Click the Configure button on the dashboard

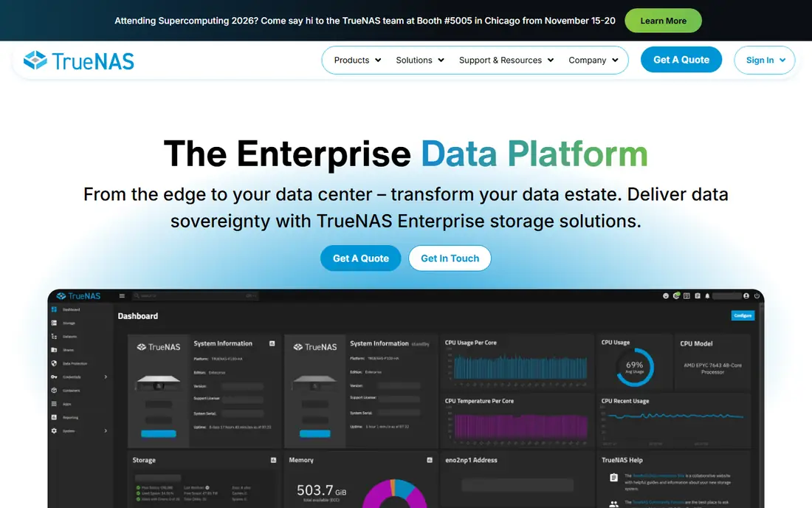click(x=743, y=315)
